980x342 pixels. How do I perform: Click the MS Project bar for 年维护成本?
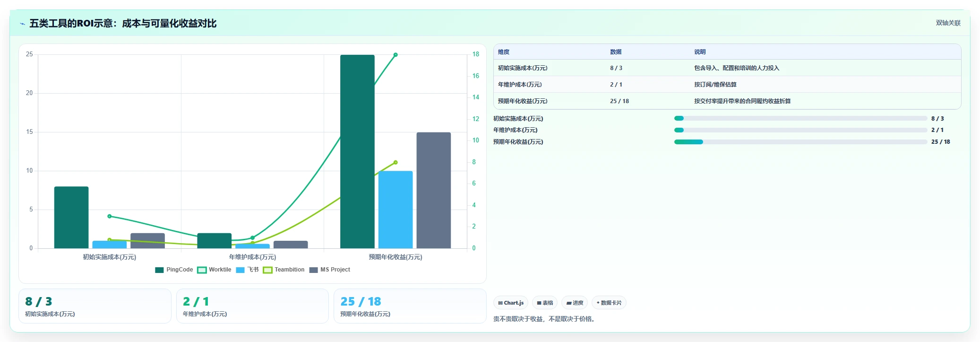291,245
